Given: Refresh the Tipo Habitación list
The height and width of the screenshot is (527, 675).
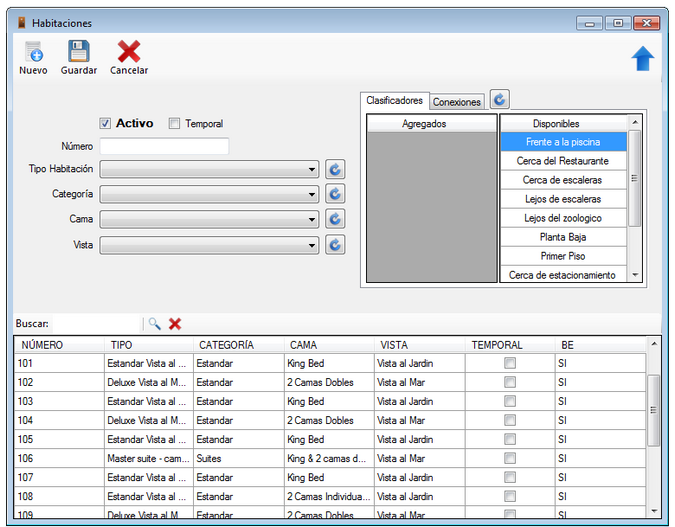Looking at the screenshot, I should [x=335, y=169].
